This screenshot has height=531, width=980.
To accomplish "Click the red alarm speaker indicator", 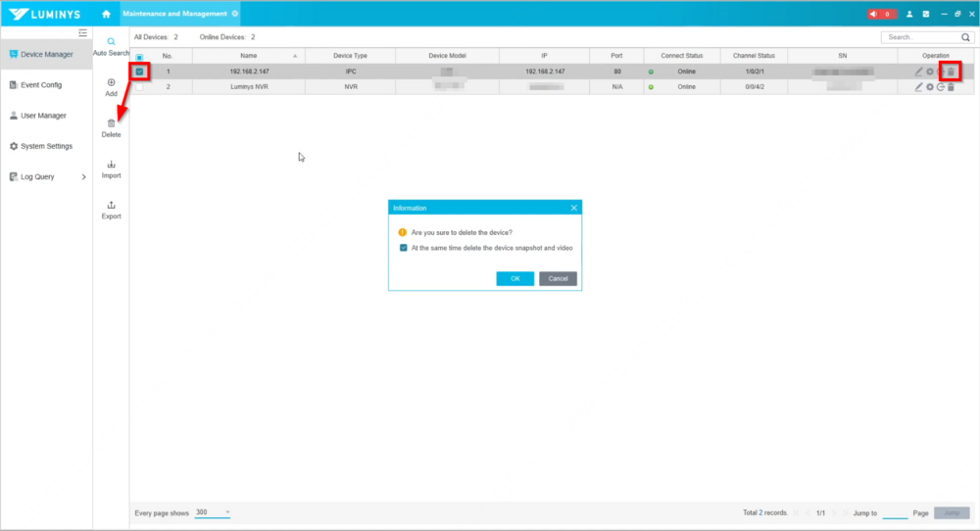I will pos(881,15).
